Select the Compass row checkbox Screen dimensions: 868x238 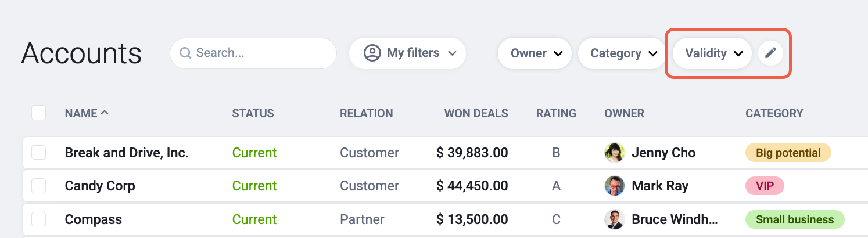(38, 219)
